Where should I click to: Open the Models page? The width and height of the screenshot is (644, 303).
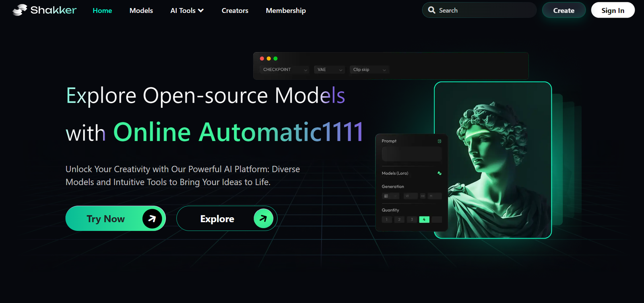coord(141,10)
